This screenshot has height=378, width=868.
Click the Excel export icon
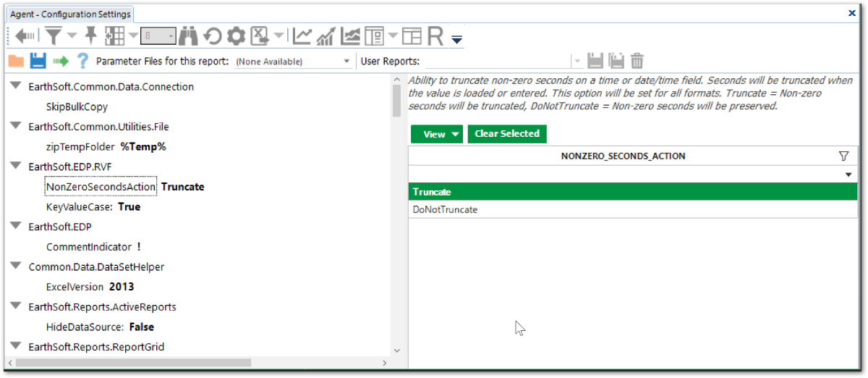click(260, 35)
